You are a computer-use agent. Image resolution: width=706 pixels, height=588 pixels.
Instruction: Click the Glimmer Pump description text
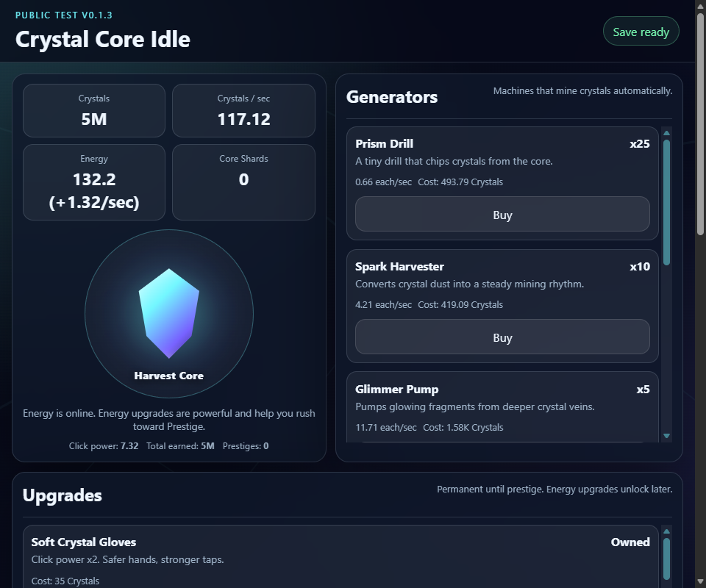(x=475, y=406)
